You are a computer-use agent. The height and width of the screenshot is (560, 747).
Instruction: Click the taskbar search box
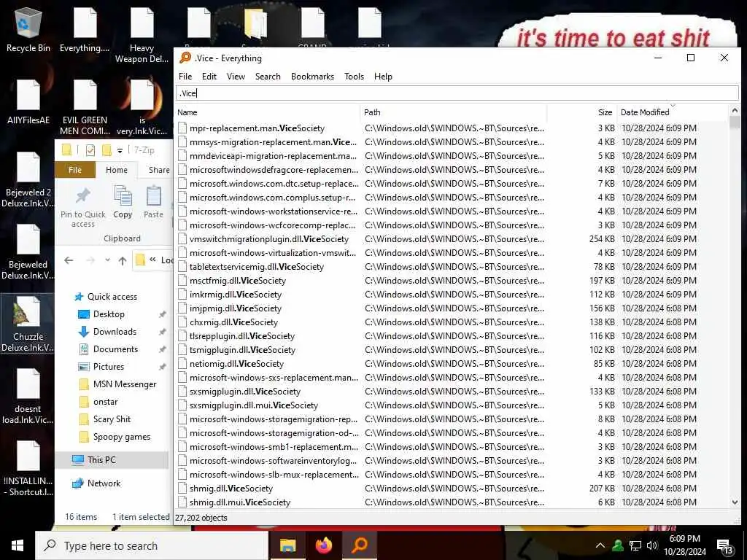click(152, 545)
